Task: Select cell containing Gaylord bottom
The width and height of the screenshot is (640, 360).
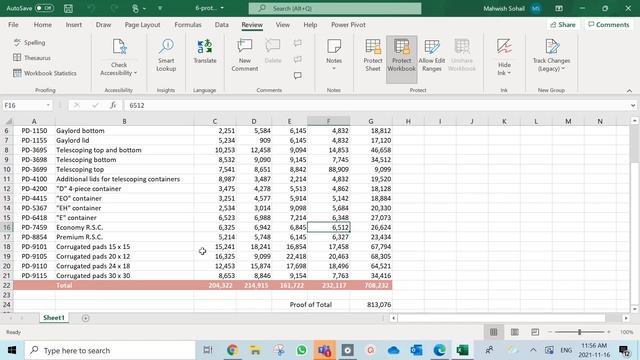Action: tap(124, 131)
